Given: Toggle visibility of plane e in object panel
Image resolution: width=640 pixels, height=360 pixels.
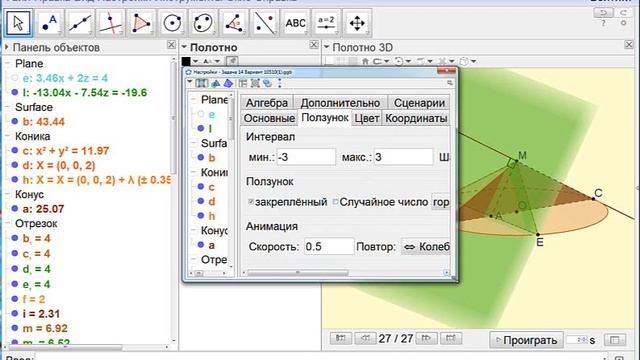Looking at the screenshot, I should 15,78.
